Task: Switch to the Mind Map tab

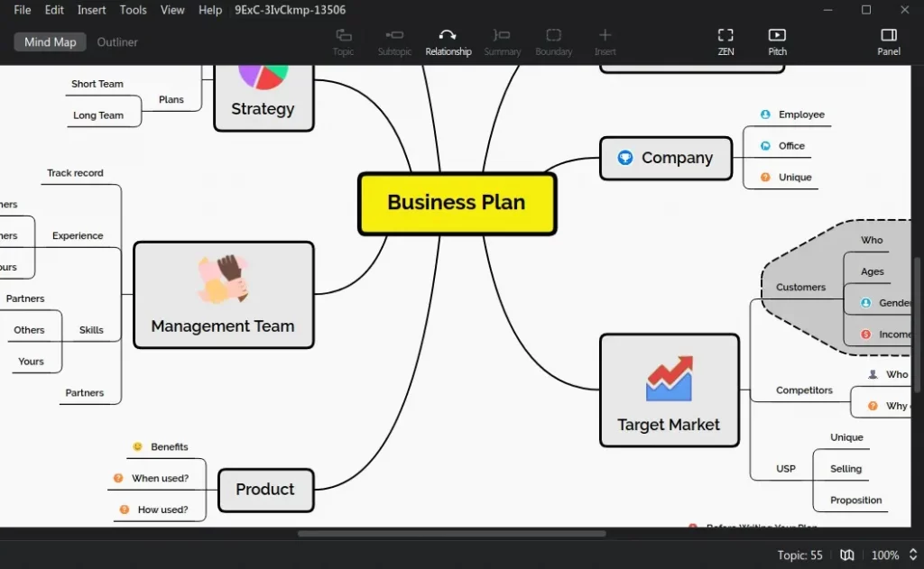Action: (x=50, y=41)
